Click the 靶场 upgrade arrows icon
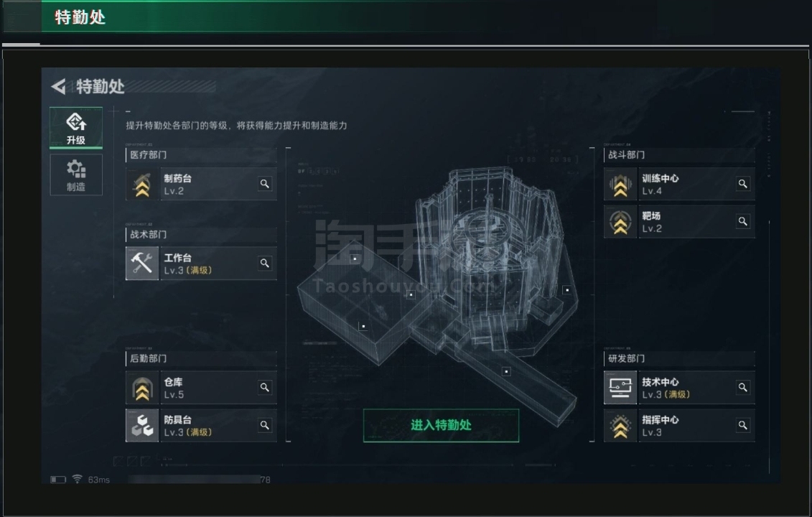The width and height of the screenshot is (812, 517). pyautogui.click(x=620, y=222)
